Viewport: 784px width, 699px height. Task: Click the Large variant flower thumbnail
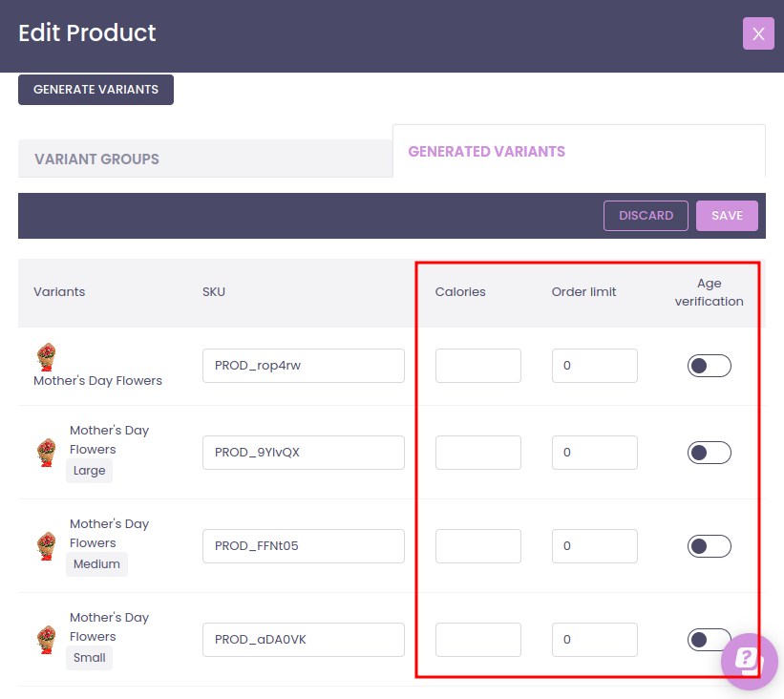tap(46, 451)
